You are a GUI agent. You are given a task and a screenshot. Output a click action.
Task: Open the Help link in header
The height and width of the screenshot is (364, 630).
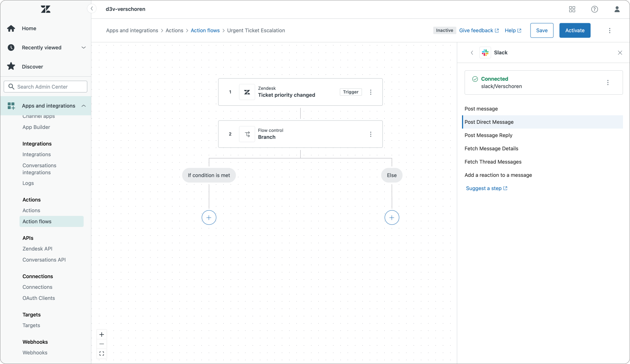pyautogui.click(x=513, y=31)
